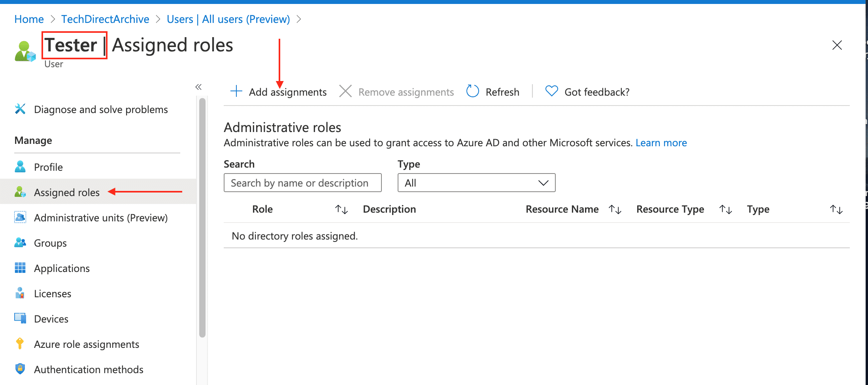Screen dimensions: 868x385
Task: Click the Applications grid icon
Action: 20,268
